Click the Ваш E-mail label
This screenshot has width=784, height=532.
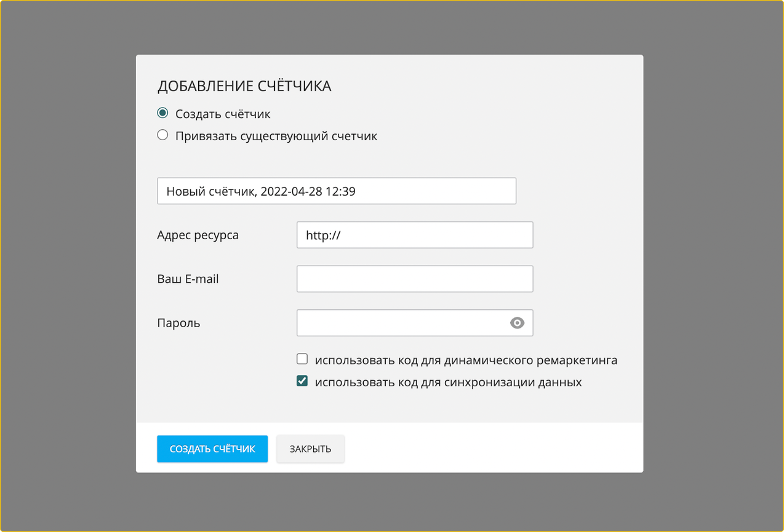coord(187,279)
